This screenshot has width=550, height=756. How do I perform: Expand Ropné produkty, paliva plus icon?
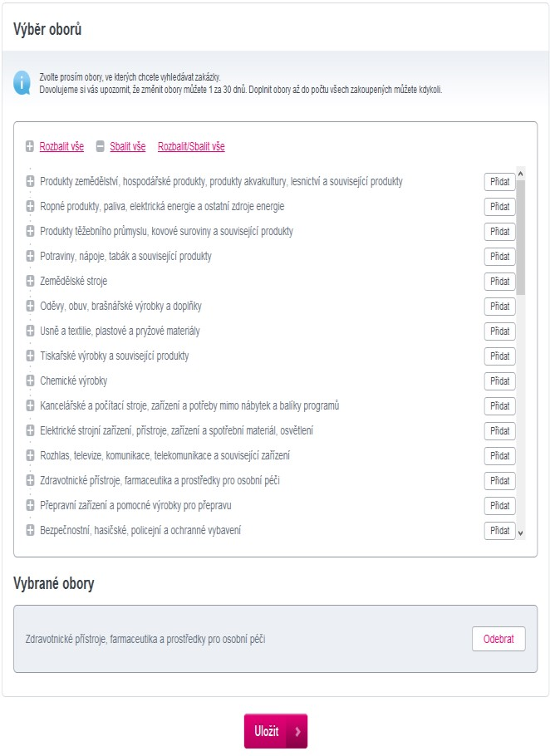point(30,206)
